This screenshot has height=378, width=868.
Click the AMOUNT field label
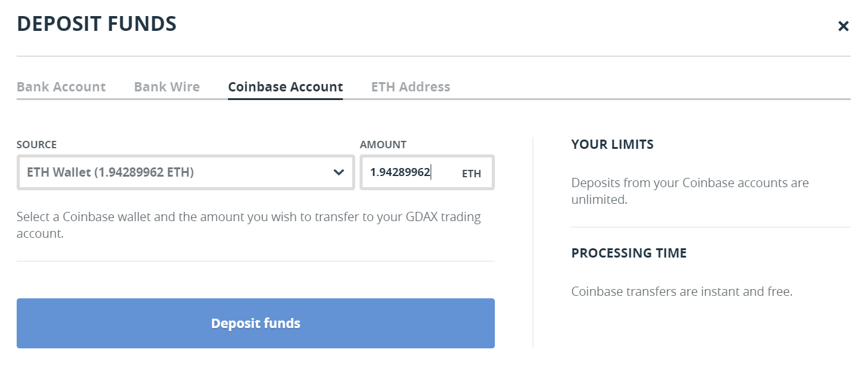click(383, 145)
